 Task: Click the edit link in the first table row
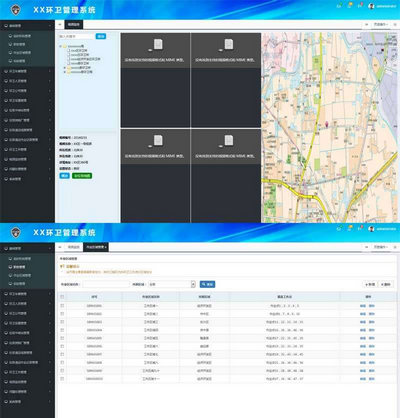point(363,306)
